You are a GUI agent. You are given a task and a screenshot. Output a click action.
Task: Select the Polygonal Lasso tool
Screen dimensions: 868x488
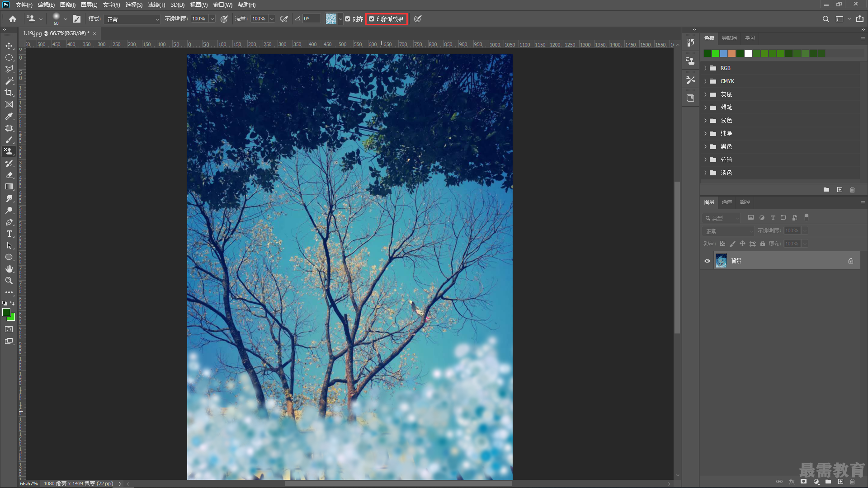tap(9, 69)
